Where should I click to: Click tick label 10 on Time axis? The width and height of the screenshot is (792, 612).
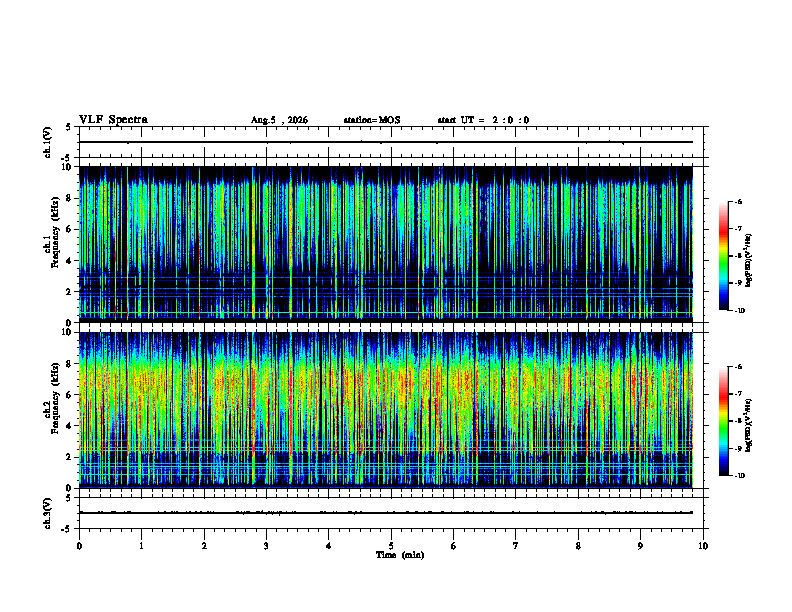(x=703, y=546)
